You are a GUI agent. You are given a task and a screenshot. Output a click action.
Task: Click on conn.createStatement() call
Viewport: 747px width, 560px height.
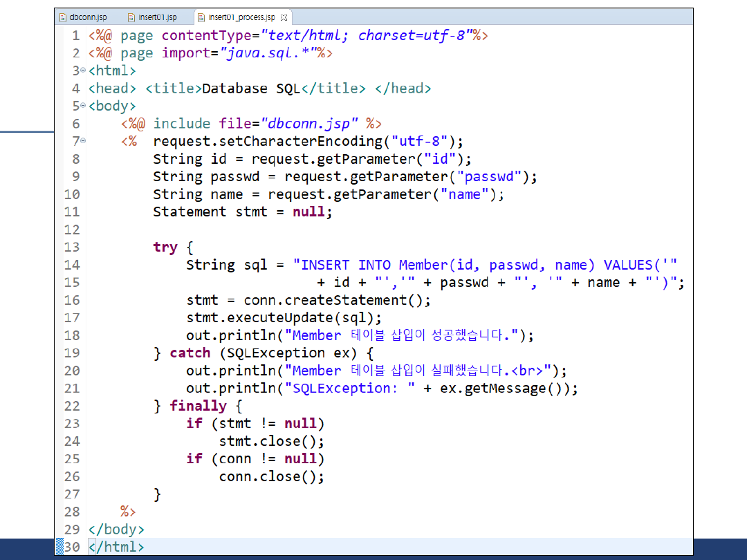pos(325,300)
